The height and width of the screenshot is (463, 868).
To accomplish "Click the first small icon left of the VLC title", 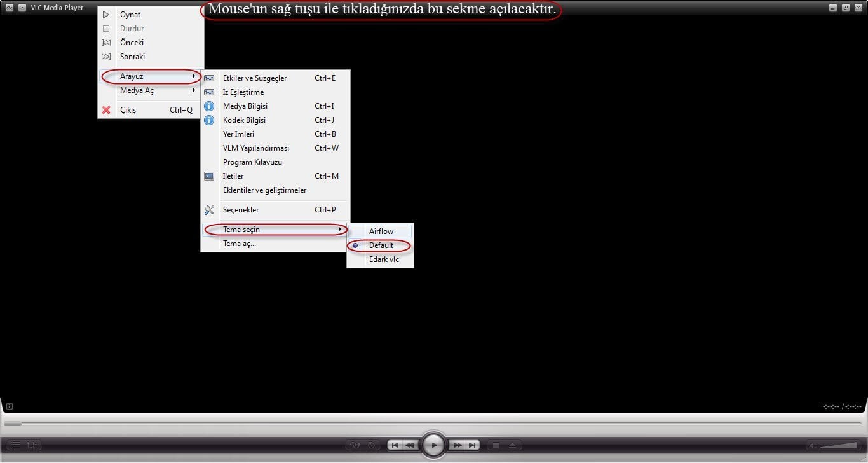I will pyautogui.click(x=10, y=8).
